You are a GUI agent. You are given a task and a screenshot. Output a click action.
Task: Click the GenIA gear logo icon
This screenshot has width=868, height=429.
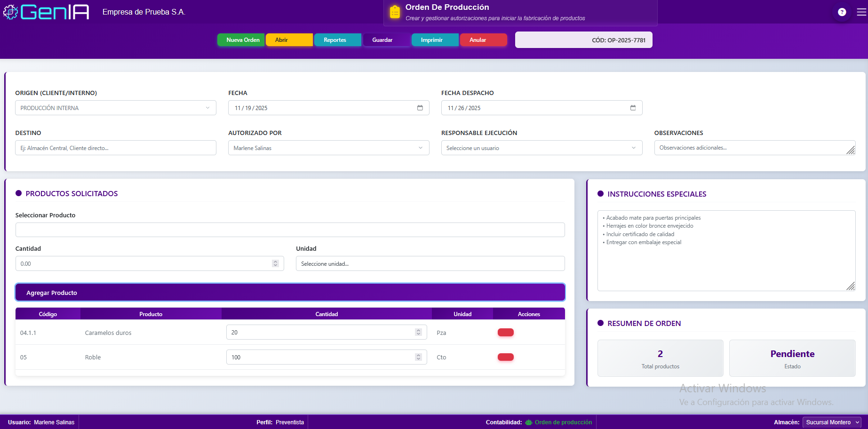[10, 12]
